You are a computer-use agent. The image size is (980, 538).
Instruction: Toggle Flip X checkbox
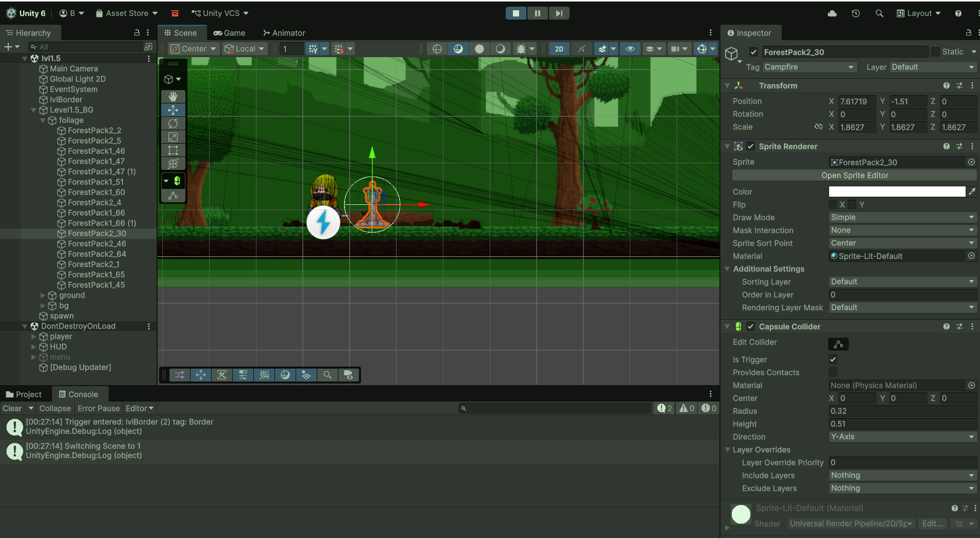(x=833, y=204)
